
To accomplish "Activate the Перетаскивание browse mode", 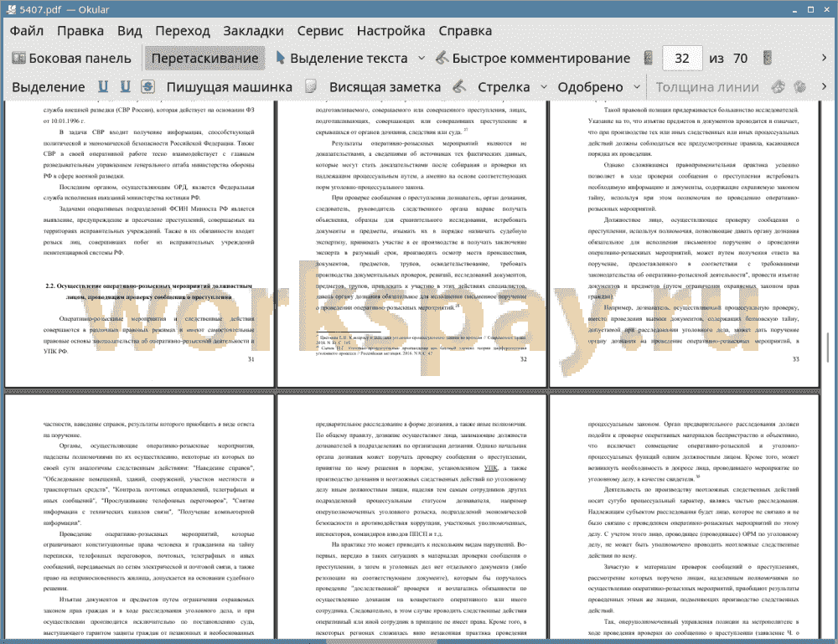I will 204,59.
